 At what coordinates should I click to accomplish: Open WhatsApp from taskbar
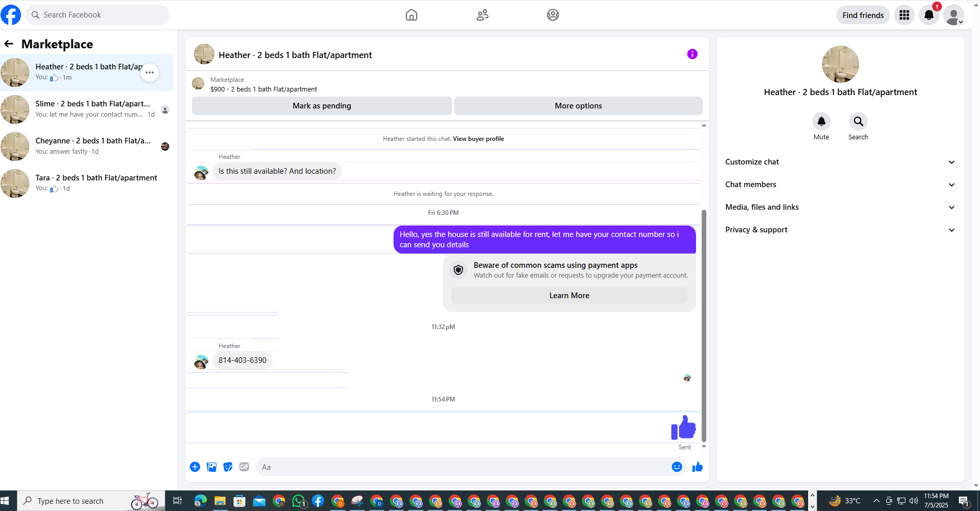(299, 501)
